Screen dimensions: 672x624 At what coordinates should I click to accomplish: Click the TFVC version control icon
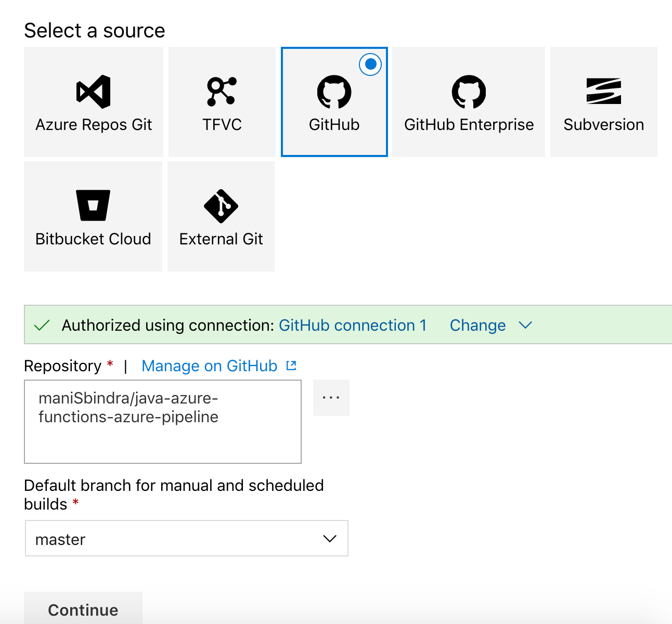coord(222,92)
